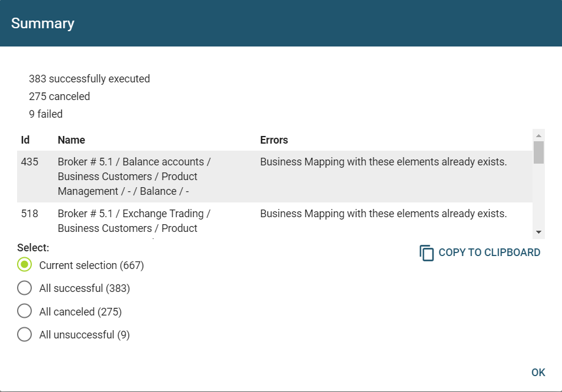Click the Id column header

tap(25, 140)
